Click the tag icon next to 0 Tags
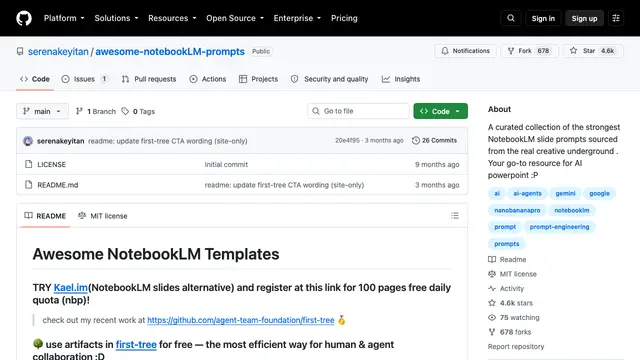Image resolution: width=640 pixels, height=360 pixels. (x=125, y=111)
